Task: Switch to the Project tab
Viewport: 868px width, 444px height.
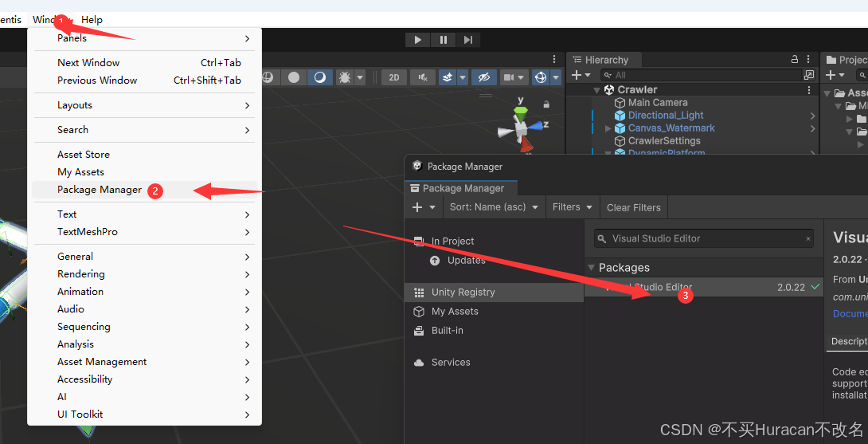Action: [x=845, y=60]
